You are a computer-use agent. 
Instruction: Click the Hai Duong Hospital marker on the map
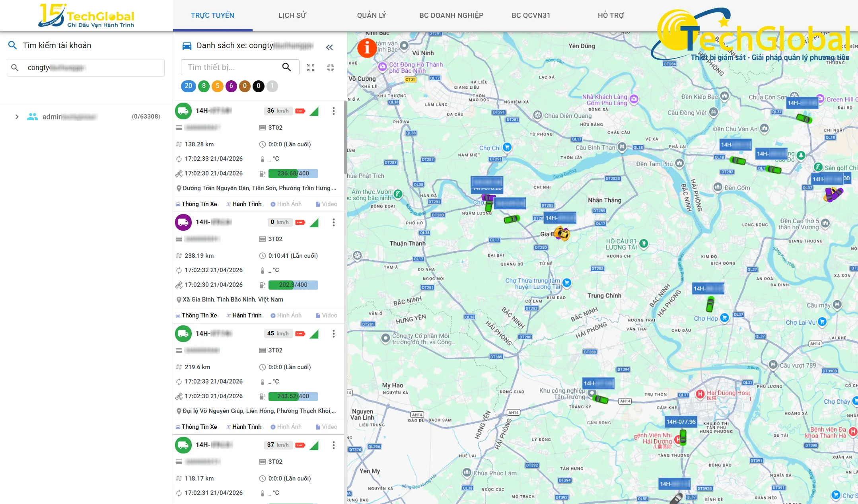click(700, 394)
